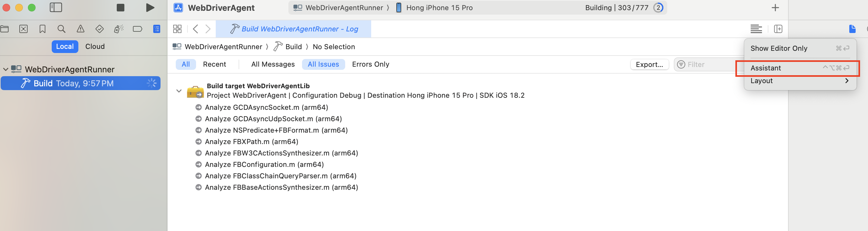
Task: Select the All scope filter
Action: (x=186, y=64)
